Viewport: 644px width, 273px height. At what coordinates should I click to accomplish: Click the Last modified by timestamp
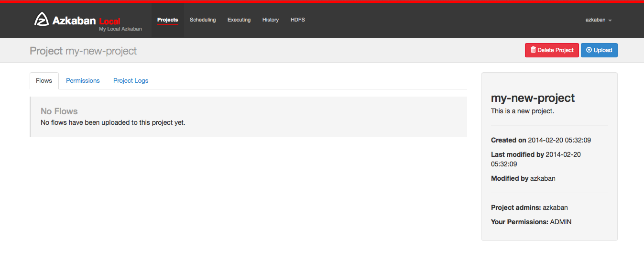[536, 159]
